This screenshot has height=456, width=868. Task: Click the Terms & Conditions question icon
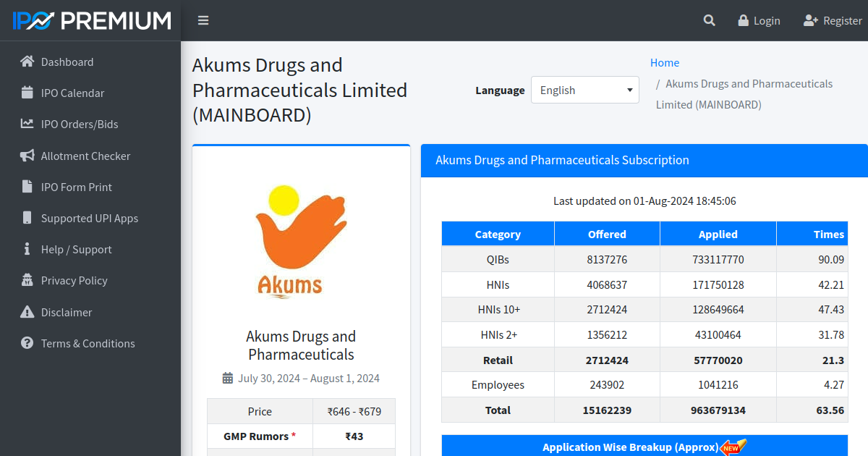click(27, 343)
